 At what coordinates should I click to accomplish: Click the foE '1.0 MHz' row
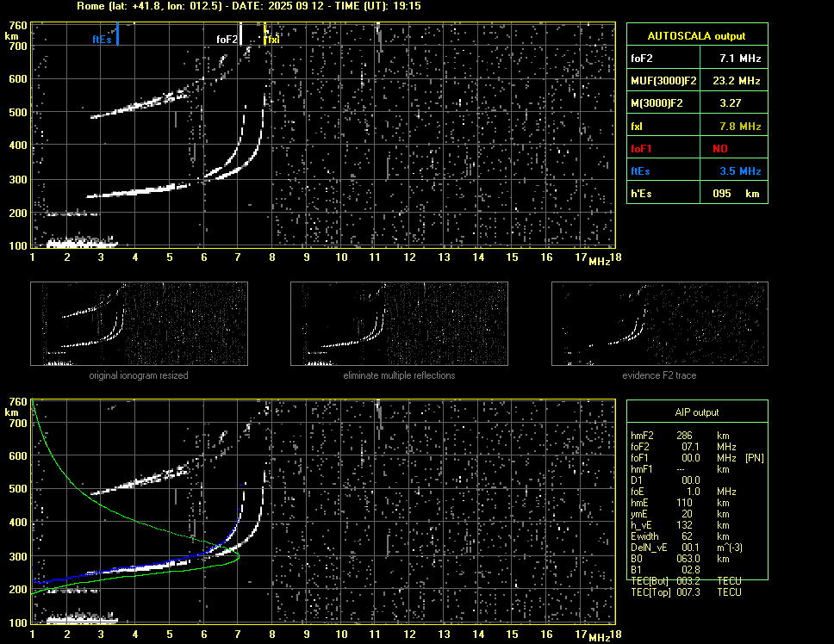683,492
